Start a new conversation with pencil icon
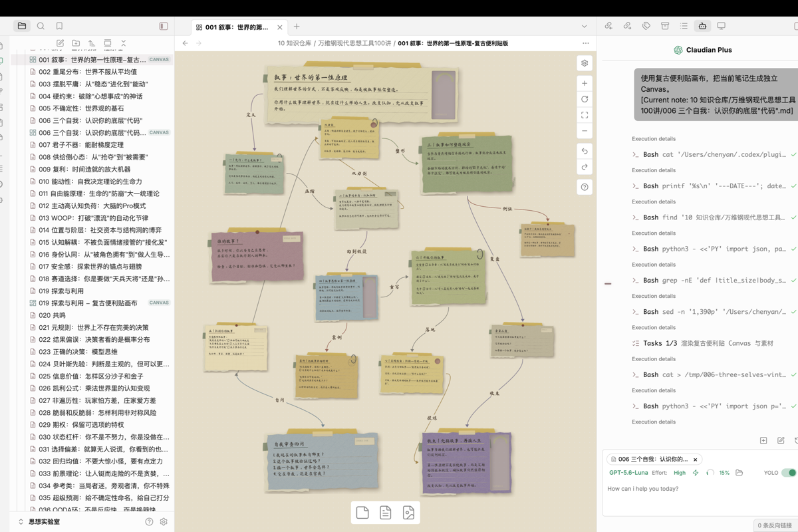Screen dimensions: 798x532 781,440
